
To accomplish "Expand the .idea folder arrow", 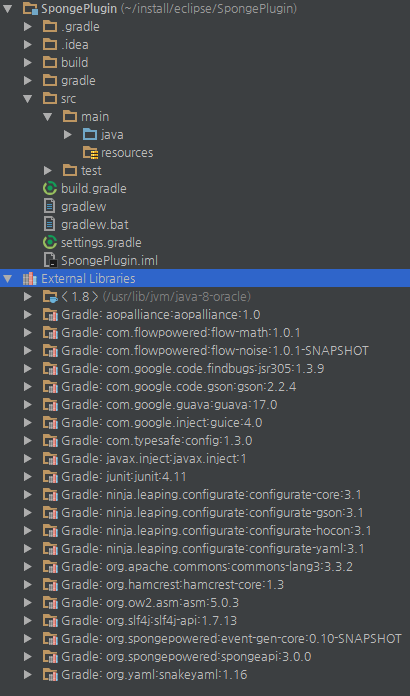I will click(x=28, y=45).
